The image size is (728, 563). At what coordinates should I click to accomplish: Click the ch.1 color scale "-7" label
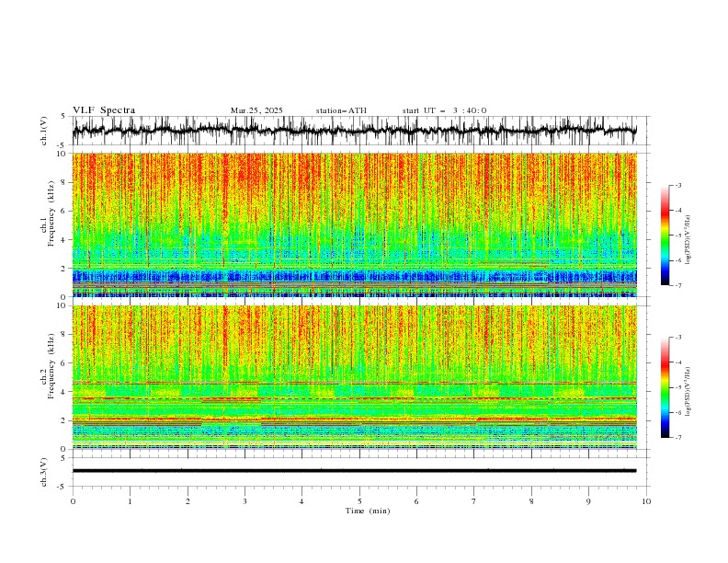(x=678, y=285)
